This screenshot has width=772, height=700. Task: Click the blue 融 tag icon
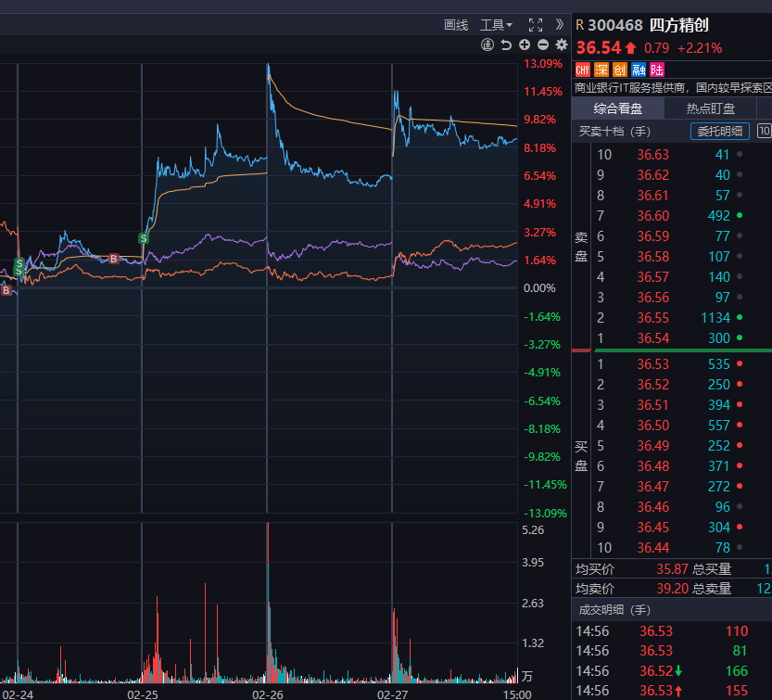point(639,70)
